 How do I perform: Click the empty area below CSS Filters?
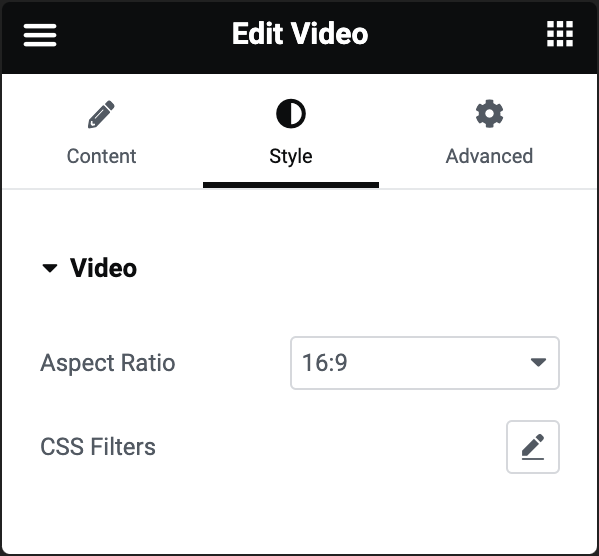click(x=300, y=514)
